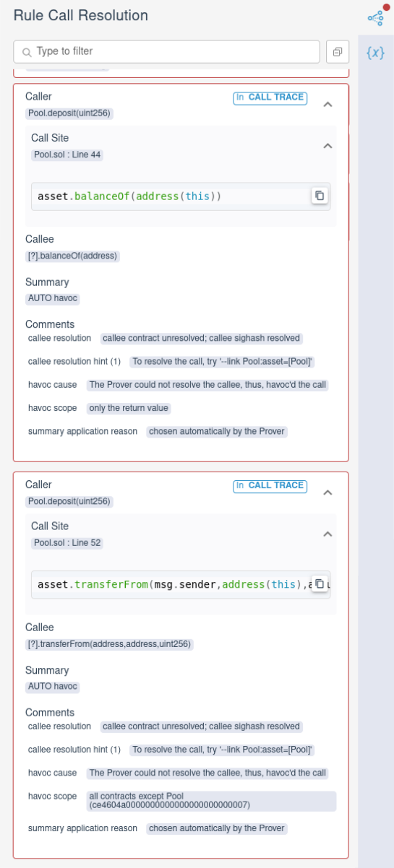The height and width of the screenshot is (868, 394).
Task: Click the callee resolution hint in the balanceOf card
Action: click(x=223, y=362)
